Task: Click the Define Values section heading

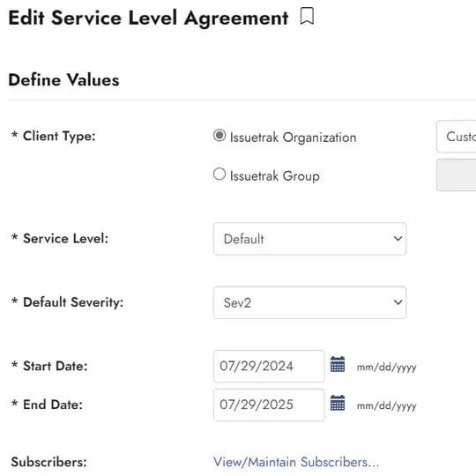Action: point(63,80)
